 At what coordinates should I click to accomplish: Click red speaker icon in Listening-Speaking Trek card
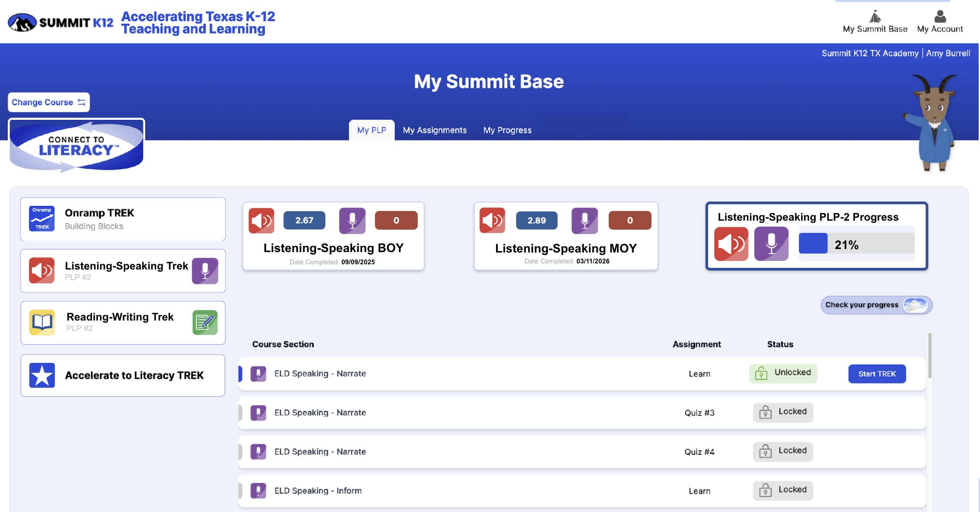(42, 270)
